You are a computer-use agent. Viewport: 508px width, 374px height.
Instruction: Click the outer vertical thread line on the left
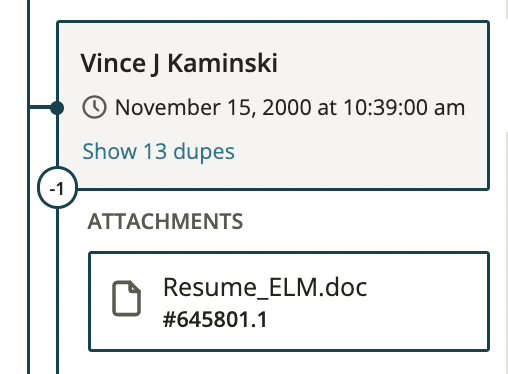(x=28, y=233)
